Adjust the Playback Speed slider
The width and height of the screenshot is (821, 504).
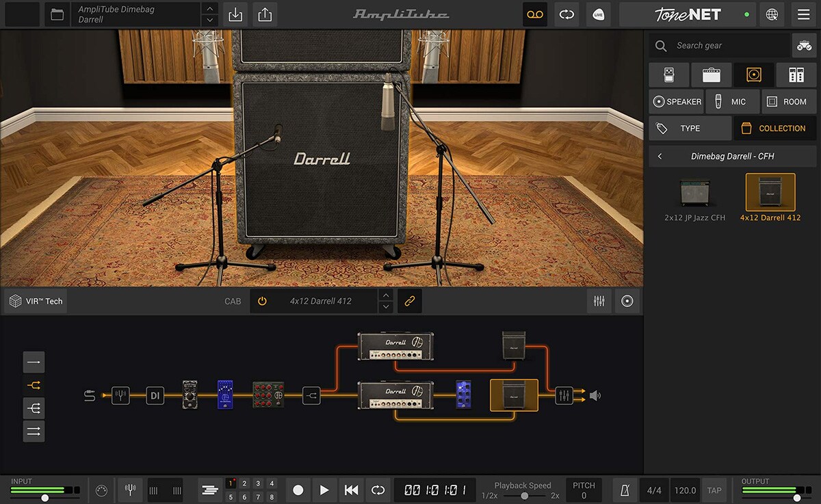[x=524, y=496]
